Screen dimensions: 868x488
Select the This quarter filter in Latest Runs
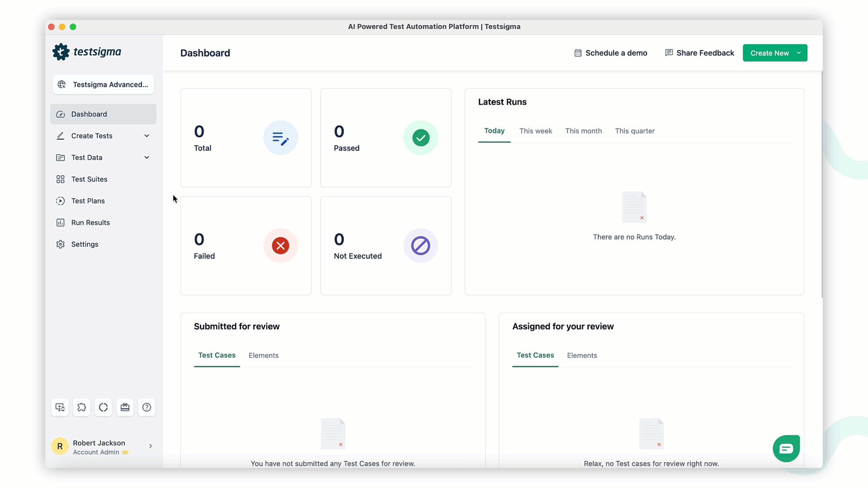635,131
